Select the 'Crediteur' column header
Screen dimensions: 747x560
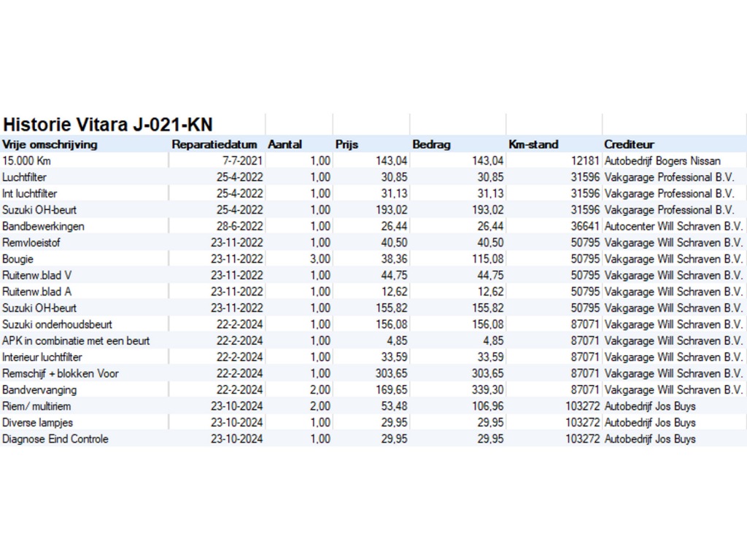tap(629, 144)
